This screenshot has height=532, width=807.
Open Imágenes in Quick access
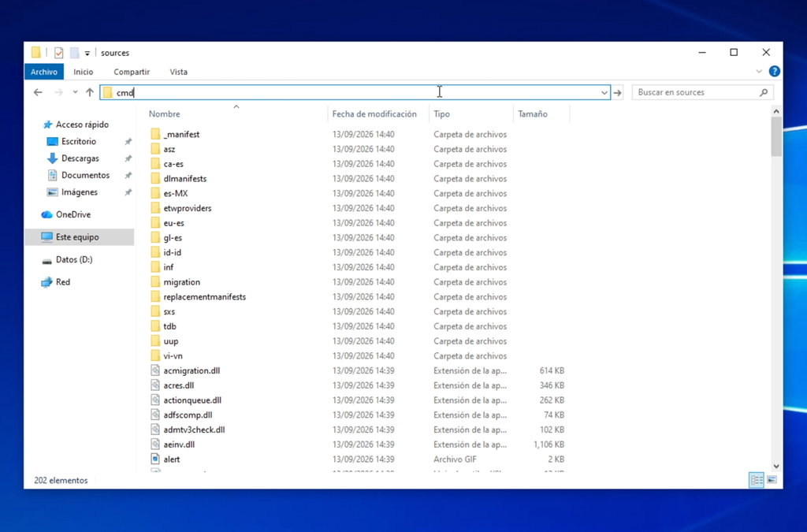click(79, 192)
